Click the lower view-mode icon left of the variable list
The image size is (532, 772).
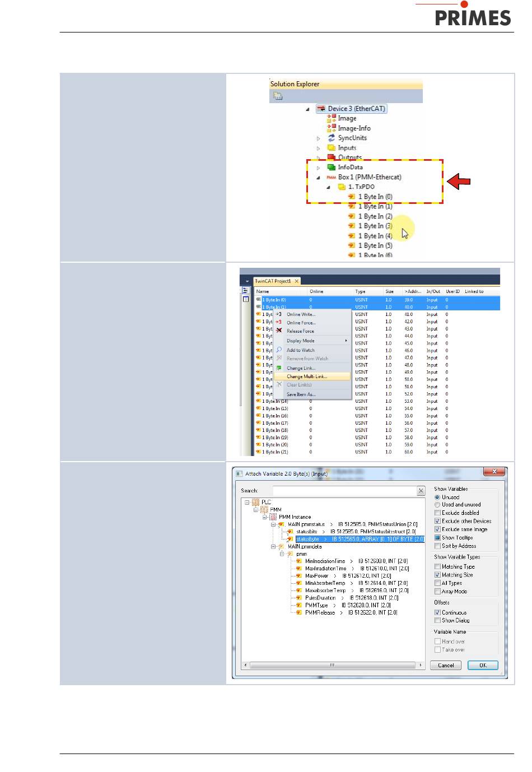[245, 299]
